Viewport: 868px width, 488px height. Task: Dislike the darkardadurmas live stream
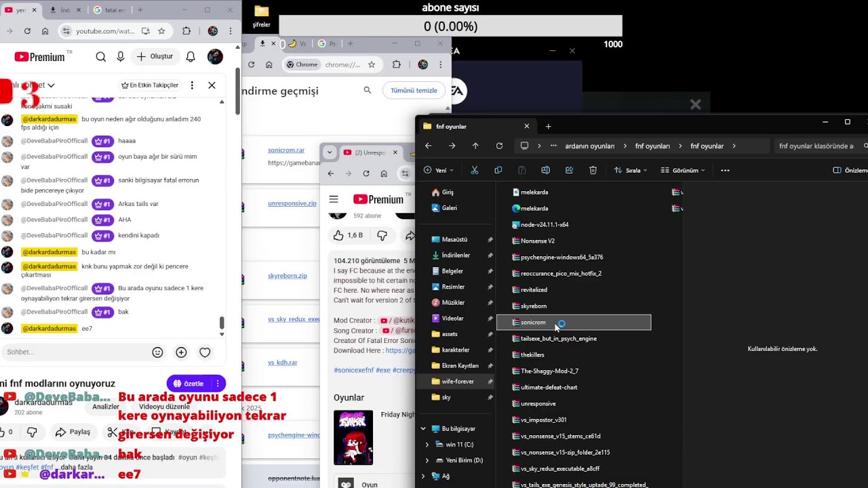[x=32, y=432]
